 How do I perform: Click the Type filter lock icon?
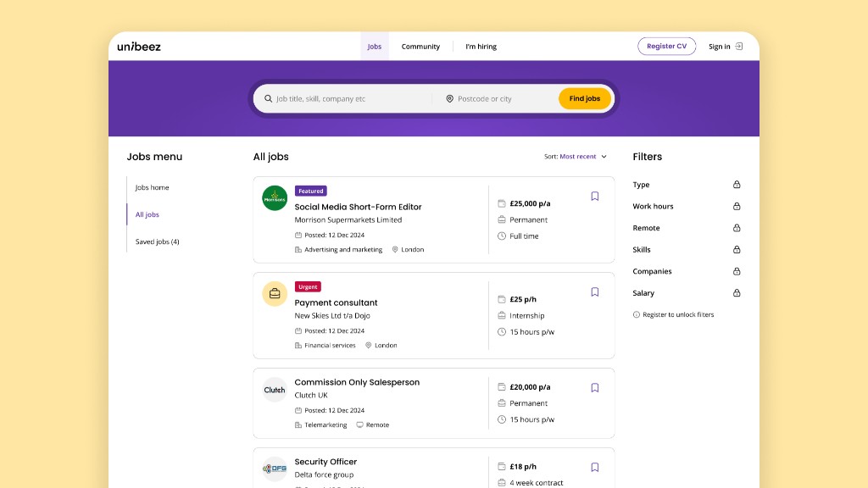(x=737, y=184)
